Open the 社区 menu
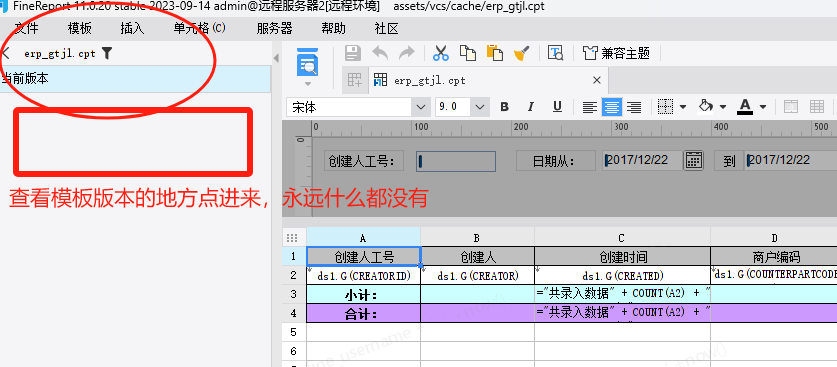 [x=386, y=29]
